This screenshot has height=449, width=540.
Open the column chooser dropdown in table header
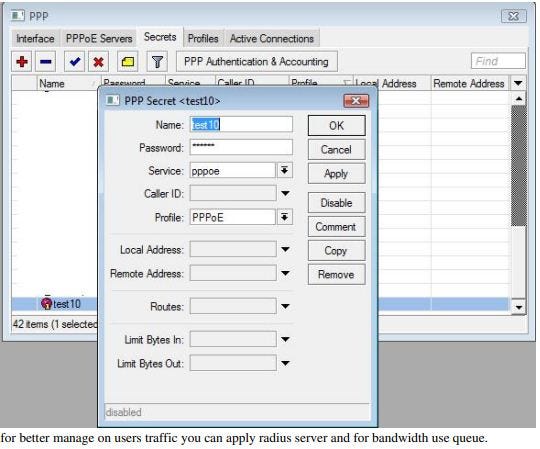tap(518, 83)
